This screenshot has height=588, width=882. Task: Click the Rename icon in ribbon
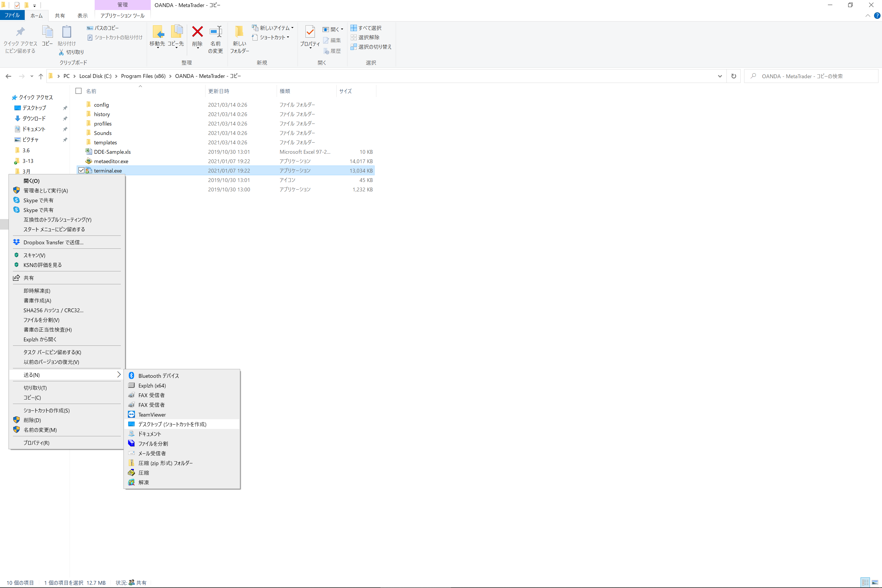coord(216,33)
